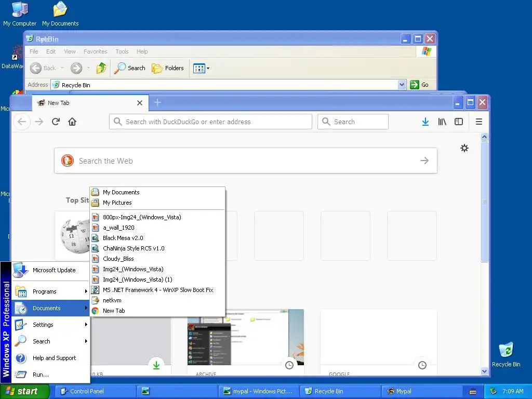Viewport: 532px width, 399px height.
Task: Open a new tab with the plus button
Action: [157, 102]
